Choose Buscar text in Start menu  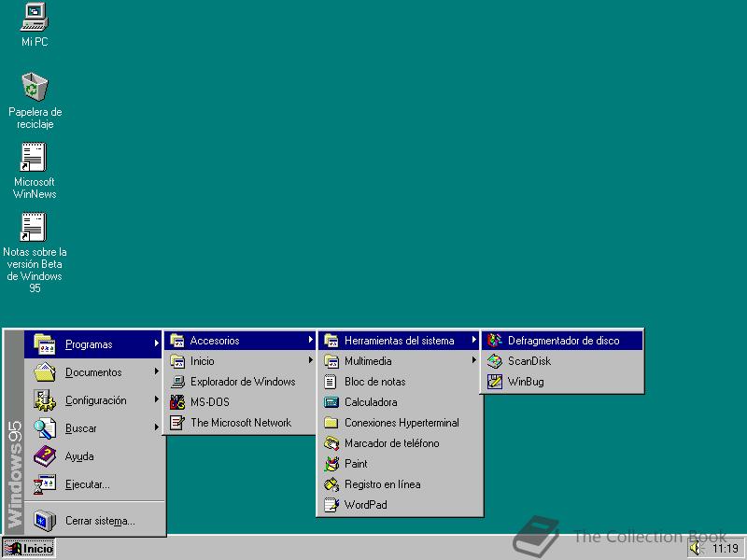pos(81,428)
